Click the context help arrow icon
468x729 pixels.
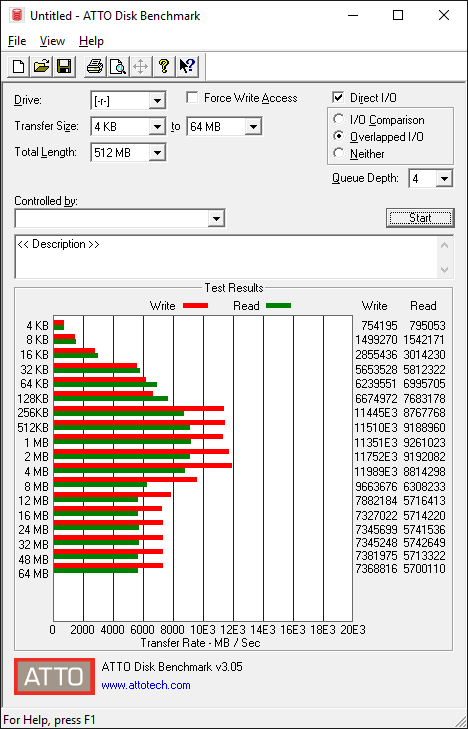pyautogui.click(x=187, y=66)
